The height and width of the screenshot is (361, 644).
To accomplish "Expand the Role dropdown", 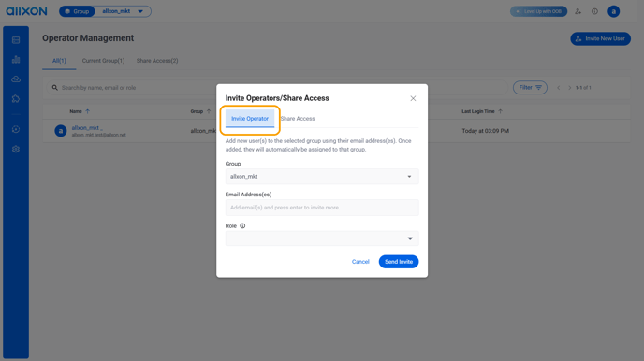I will (322, 238).
